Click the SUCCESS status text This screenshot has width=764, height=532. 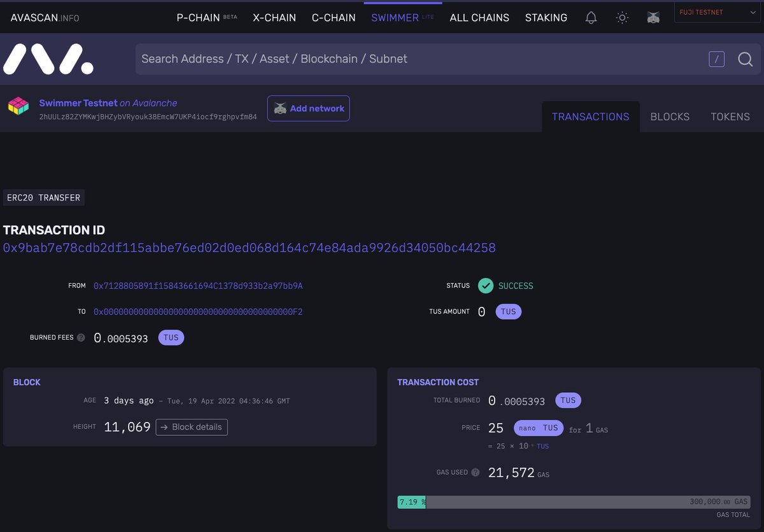click(x=516, y=286)
